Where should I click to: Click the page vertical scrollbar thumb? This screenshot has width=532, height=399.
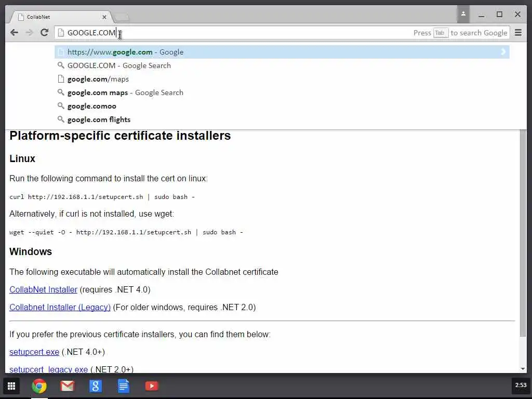point(523,233)
